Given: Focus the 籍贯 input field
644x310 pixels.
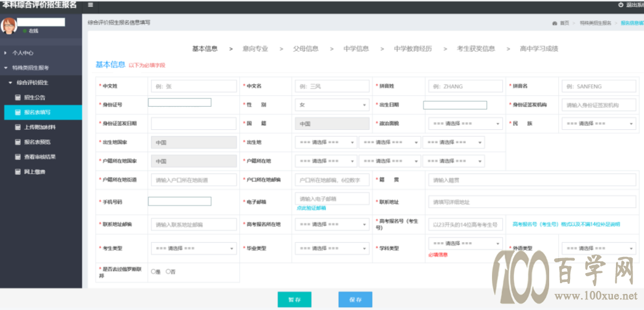Looking at the screenshot, I should [x=532, y=180].
